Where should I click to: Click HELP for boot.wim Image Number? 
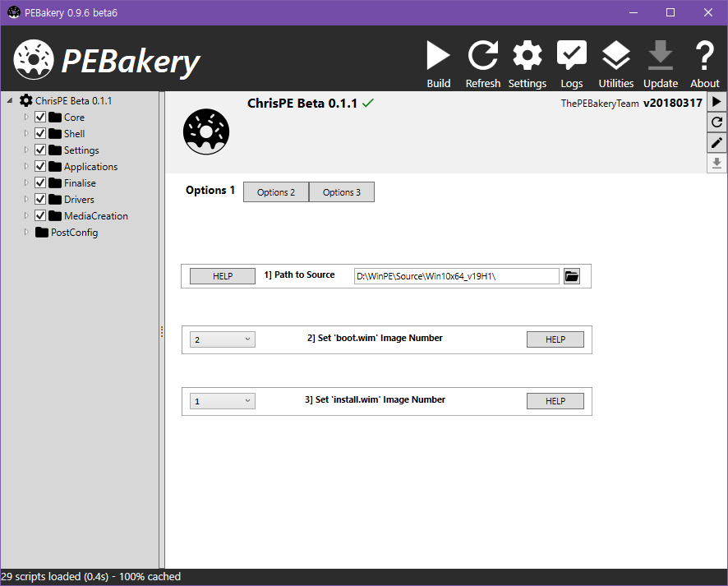click(555, 339)
